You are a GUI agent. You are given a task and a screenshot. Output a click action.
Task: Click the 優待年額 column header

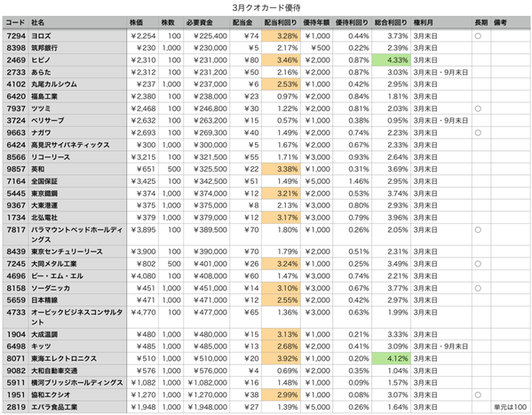click(316, 22)
